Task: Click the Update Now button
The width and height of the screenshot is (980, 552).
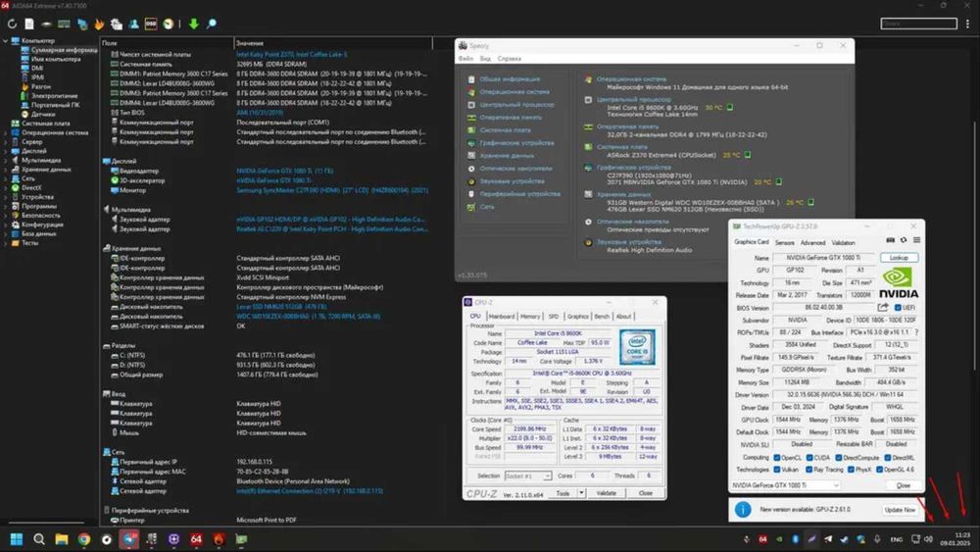Action: 900,510
